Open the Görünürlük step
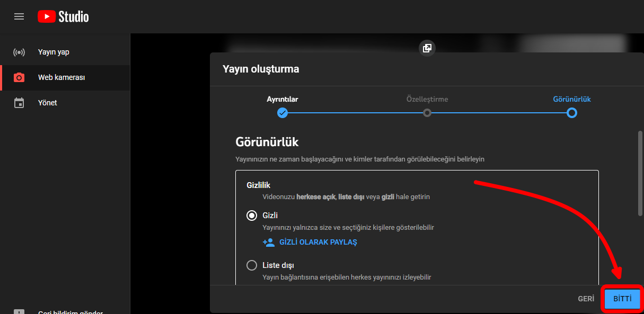Screen dimensions: 644x314 pos(571,113)
